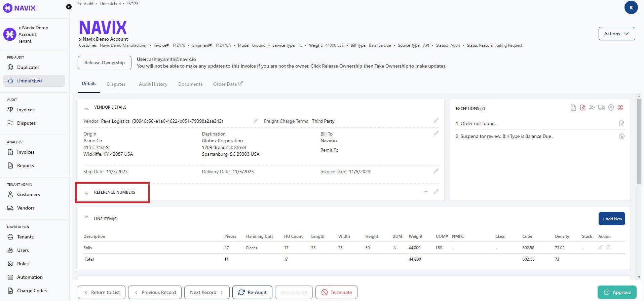Edit the ship and invoice dates pencil
Viewport: 644px width, 301px height.
coord(436,171)
